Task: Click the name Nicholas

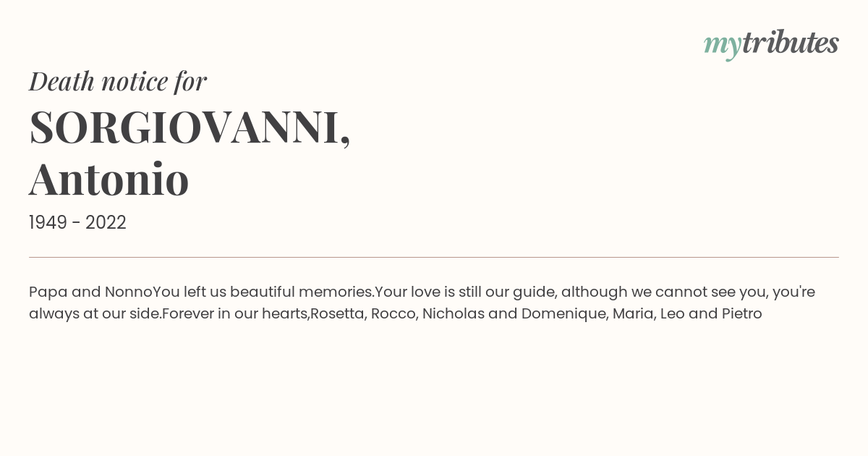Action: coord(453,314)
